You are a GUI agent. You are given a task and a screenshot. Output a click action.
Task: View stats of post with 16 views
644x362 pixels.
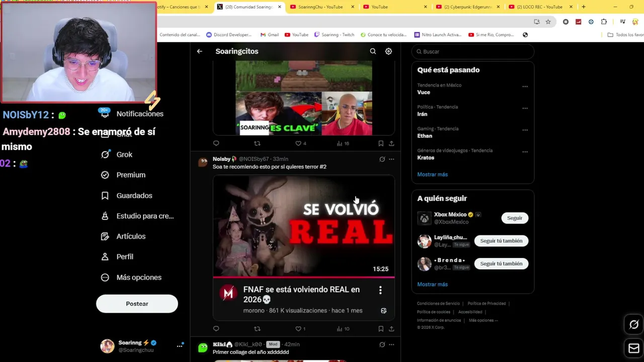(343, 143)
